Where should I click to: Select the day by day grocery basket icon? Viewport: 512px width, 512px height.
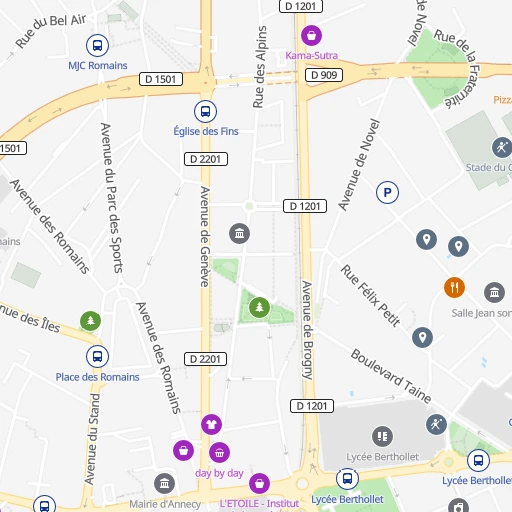[x=219, y=452]
